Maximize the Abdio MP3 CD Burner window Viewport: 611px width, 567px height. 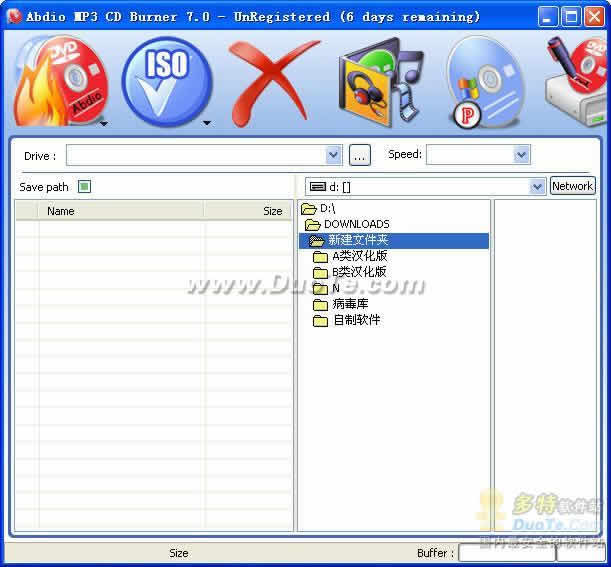click(571, 17)
